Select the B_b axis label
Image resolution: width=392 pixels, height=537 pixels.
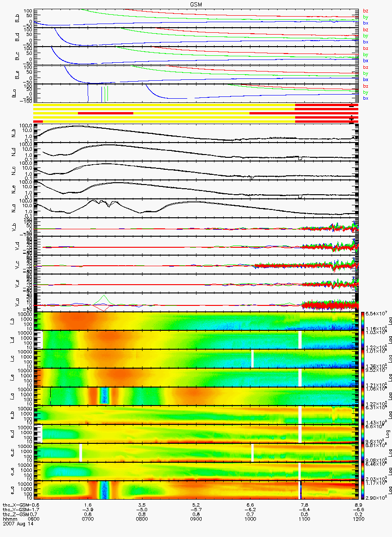(x=16, y=18)
